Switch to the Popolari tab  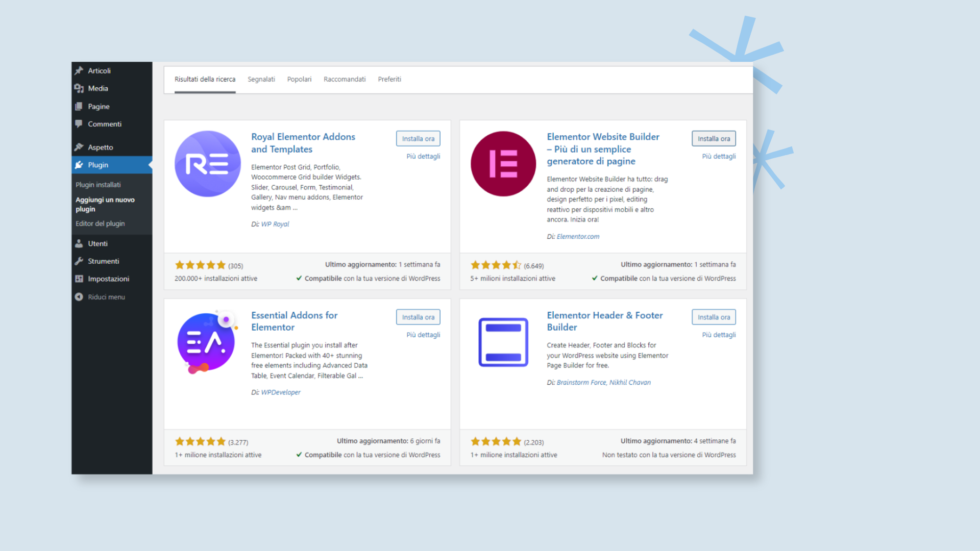tap(299, 80)
